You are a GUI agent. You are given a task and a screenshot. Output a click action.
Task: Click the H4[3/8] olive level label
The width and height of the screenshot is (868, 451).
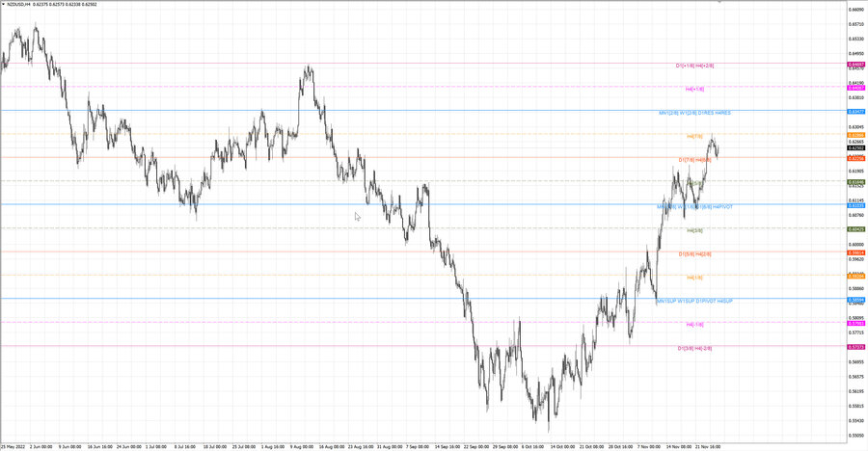tap(694, 230)
